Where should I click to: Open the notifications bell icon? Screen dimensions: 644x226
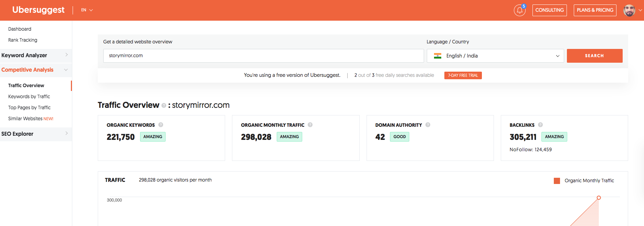point(519,10)
